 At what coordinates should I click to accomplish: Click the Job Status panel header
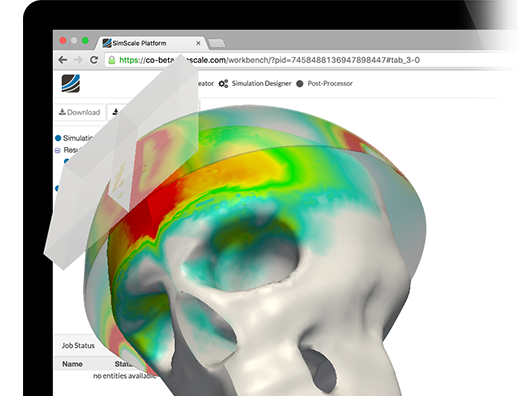(78, 346)
